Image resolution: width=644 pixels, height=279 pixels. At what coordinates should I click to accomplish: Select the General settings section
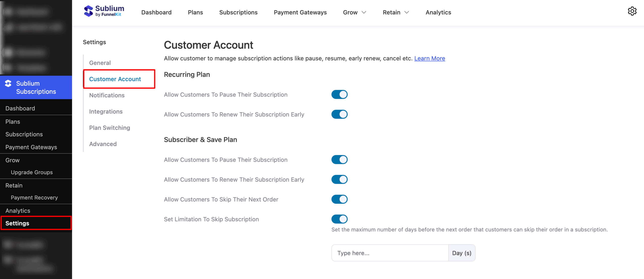coord(100,63)
